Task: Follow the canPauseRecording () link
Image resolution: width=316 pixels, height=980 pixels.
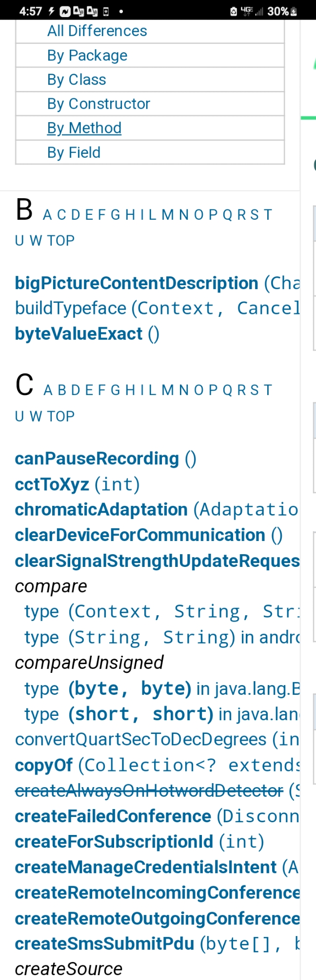Action: coord(105,459)
